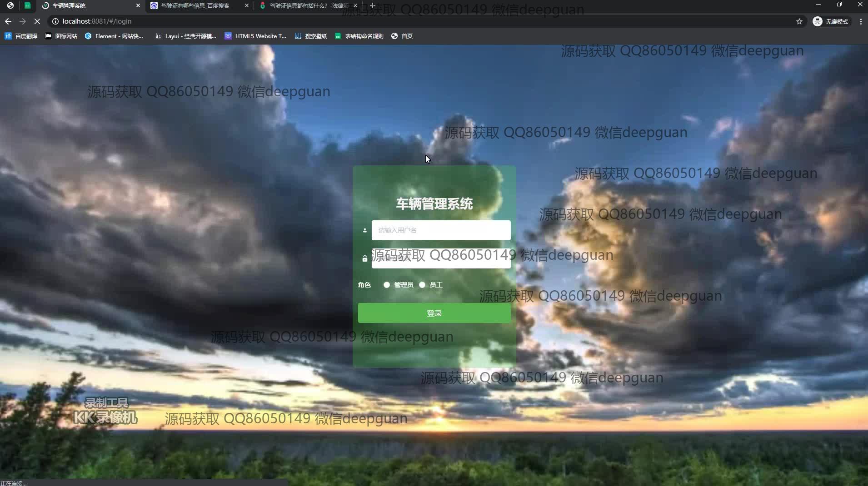Focus the username input field
This screenshot has width=868, height=486.
coord(441,230)
